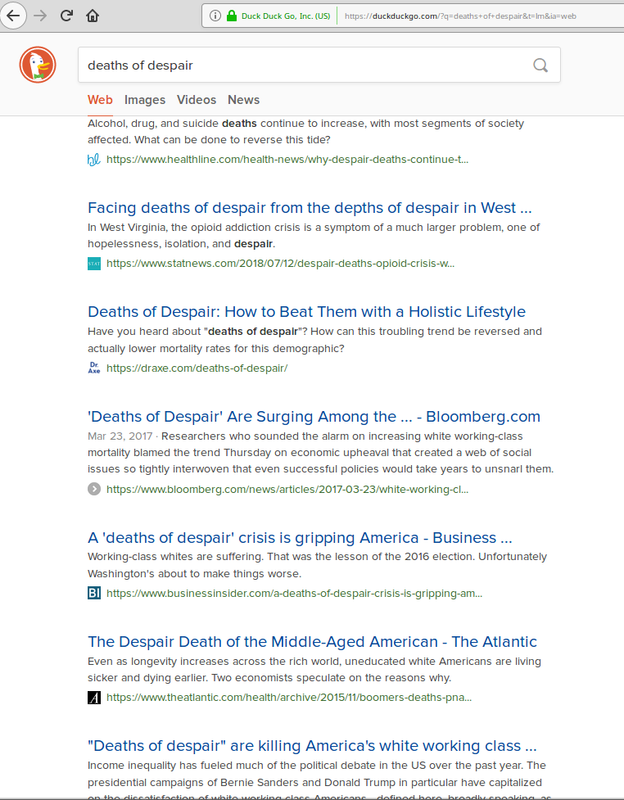Click the statnews.com URL link

point(280,264)
